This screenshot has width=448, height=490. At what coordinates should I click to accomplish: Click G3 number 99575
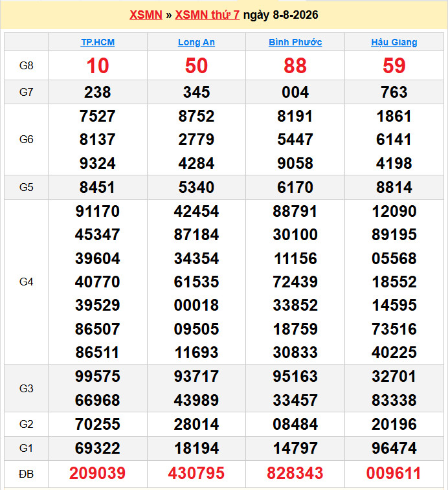(98, 376)
